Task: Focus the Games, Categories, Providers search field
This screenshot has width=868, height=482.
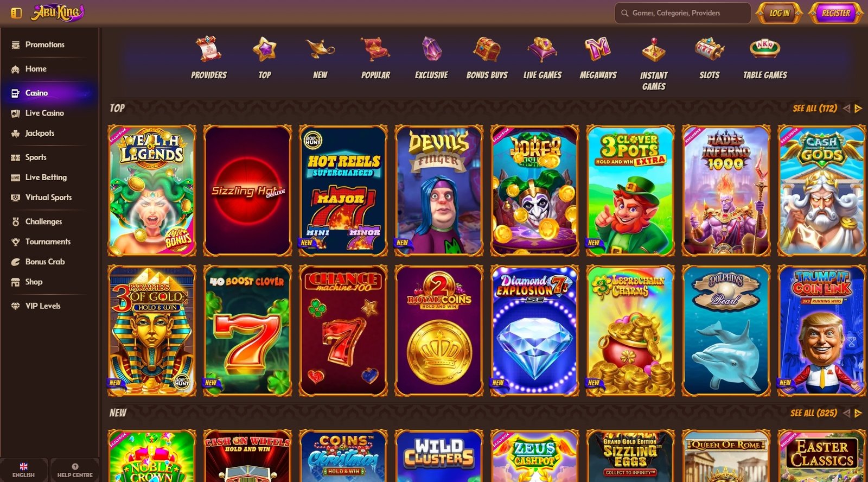Action: coord(682,13)
